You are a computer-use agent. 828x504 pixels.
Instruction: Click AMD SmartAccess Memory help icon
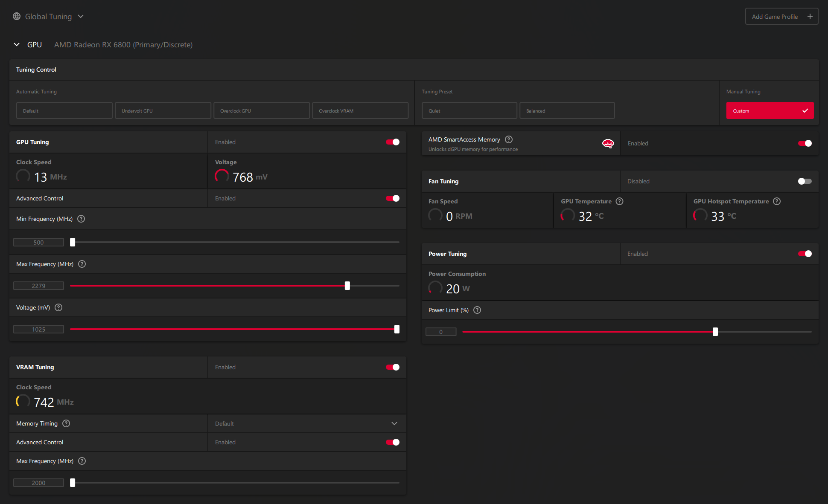tap(509, 139)
